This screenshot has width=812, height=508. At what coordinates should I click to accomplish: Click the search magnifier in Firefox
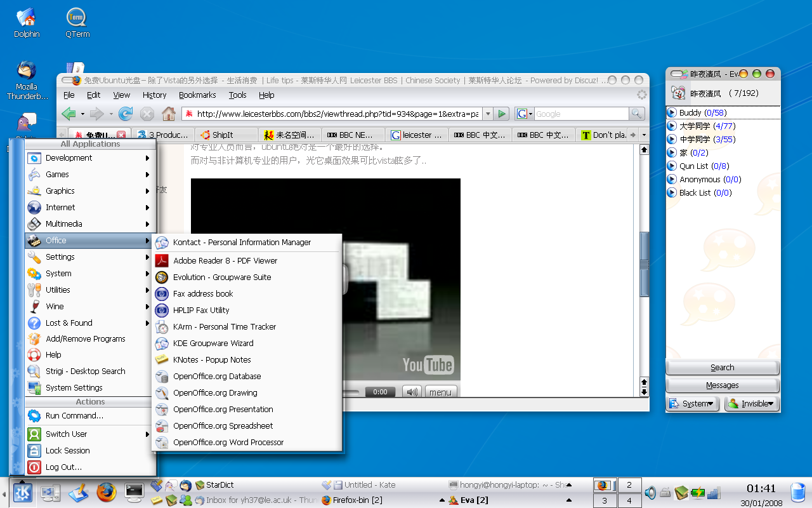click(x=636, y=114)
